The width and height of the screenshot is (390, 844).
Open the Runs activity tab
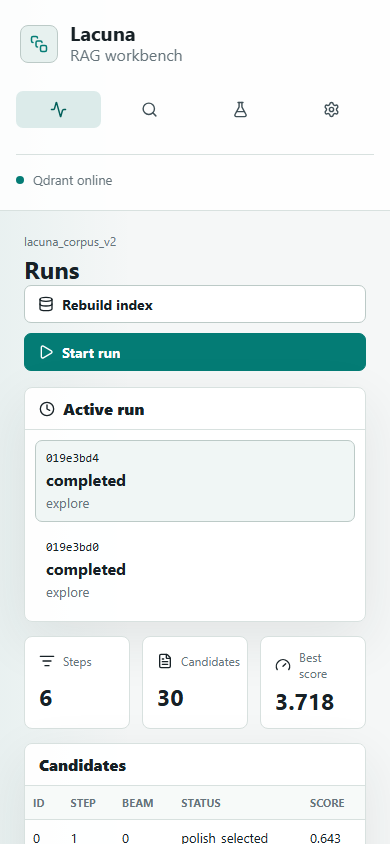59,109
